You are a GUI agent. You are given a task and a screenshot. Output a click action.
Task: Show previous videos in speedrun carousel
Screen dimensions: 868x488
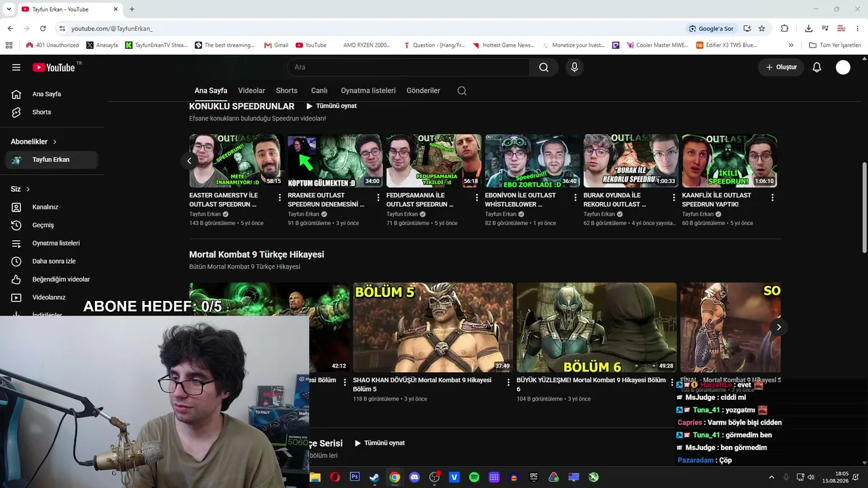[189, 161]
